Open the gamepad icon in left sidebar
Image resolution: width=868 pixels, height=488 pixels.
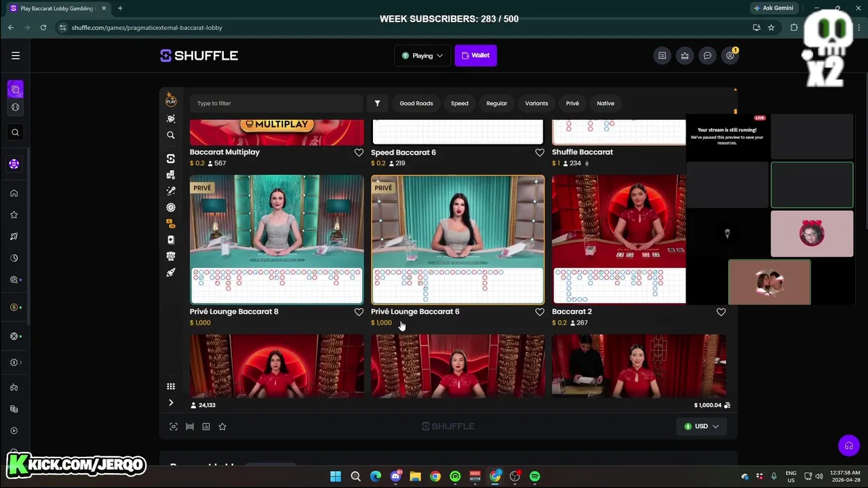[14, 388]
